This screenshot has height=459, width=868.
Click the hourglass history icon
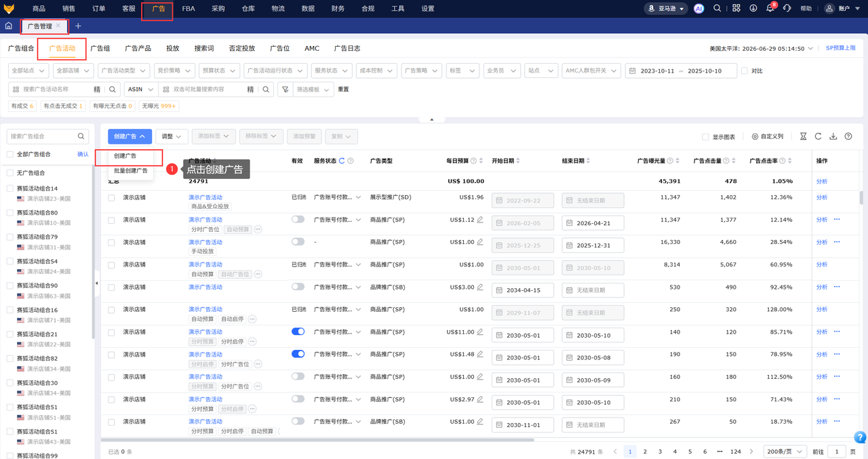tap(804, 136)
